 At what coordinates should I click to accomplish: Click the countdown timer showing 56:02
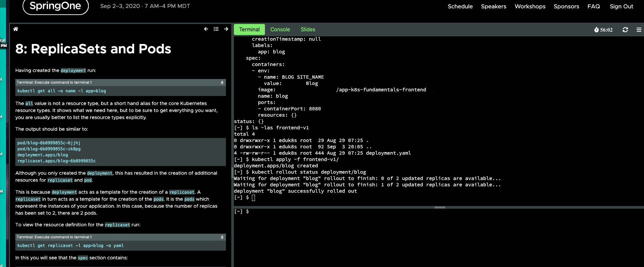click(x=603, y=30)
